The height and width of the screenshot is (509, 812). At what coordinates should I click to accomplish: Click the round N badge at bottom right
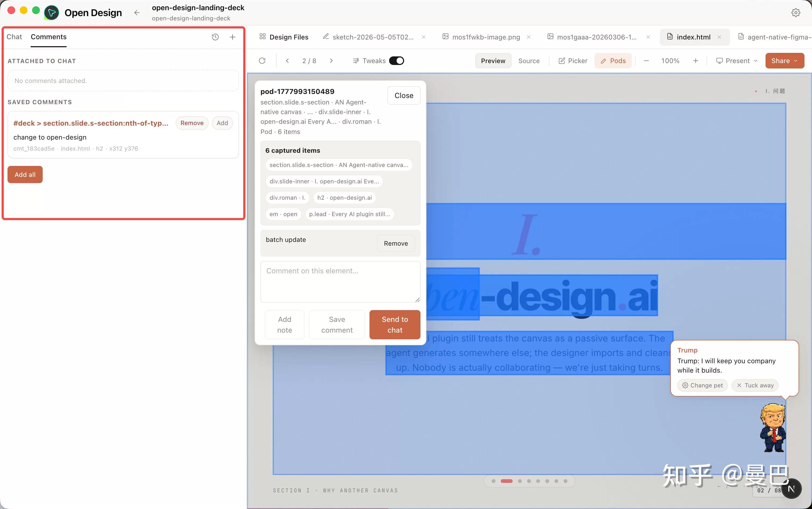coord(791,489)
